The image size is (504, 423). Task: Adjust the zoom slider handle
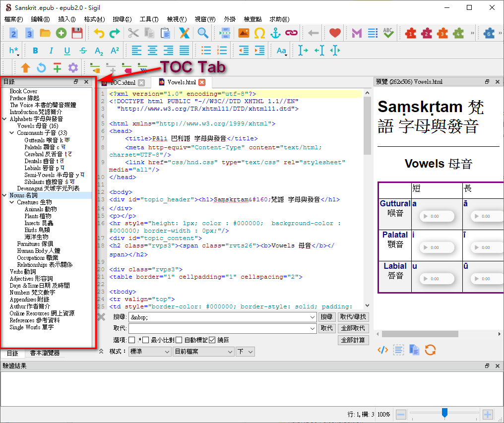(444, 413)
